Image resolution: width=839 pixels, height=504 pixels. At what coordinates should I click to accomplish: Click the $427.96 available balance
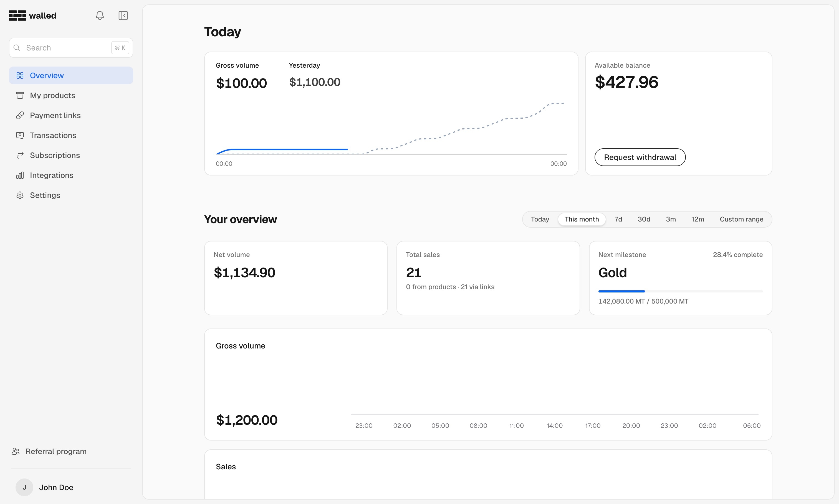click(x=627, y=82)
